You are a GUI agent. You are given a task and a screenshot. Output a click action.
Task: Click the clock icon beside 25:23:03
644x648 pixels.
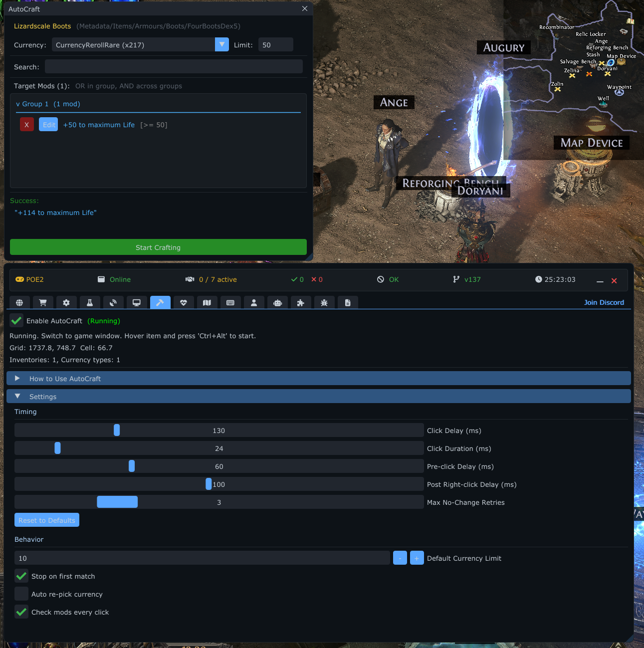[x=539, y=279]
